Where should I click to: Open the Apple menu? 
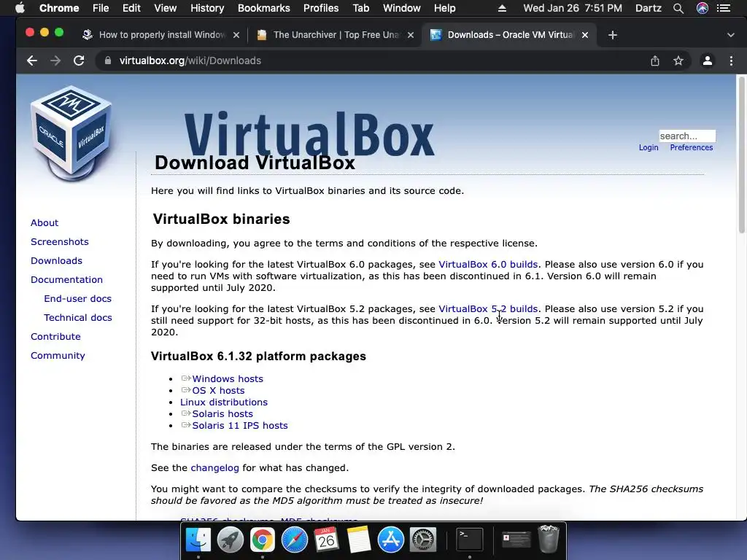click(x=20, y=8)
